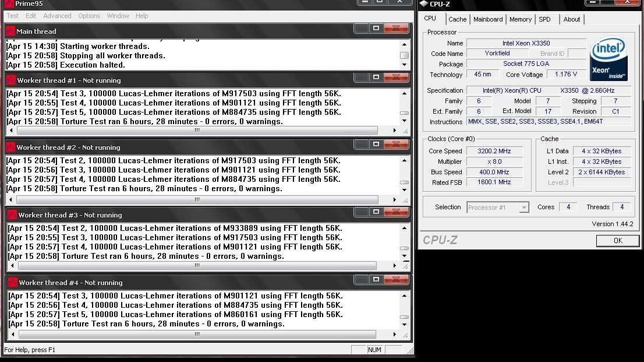Open the Edit menu in Prime95
This screenshot has width=644, height=362.
pyautogui.click(x=31, y=16)
